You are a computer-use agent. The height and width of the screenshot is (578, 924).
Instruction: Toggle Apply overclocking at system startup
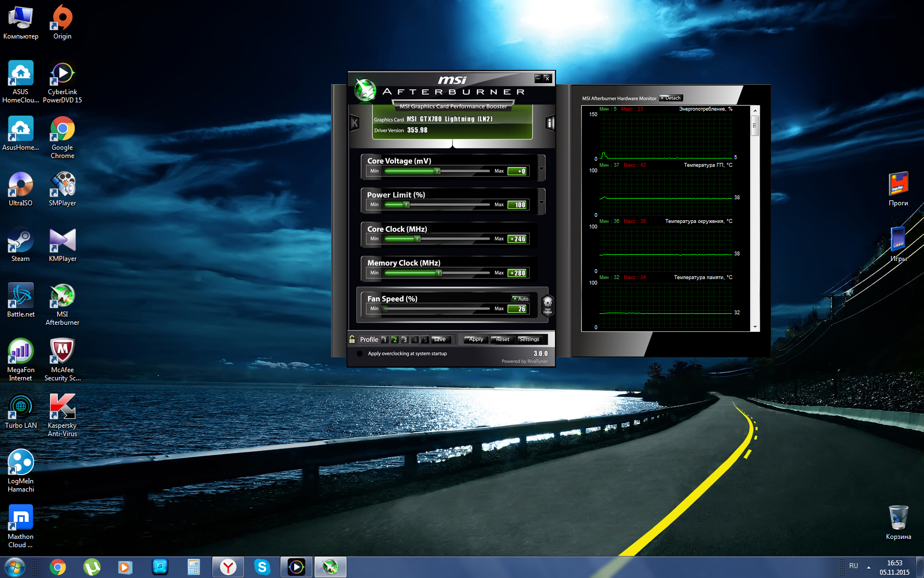360,353
